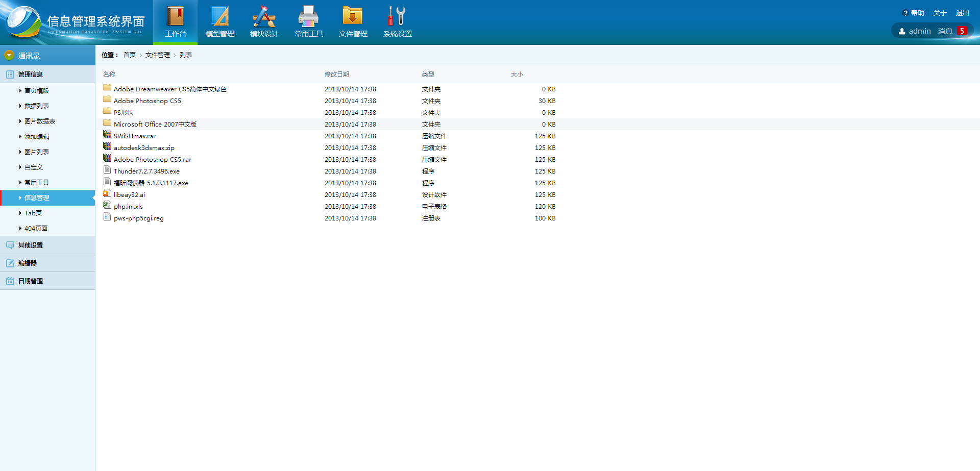Open the 系统设置 tools icon
Viewport: 980px width, 471px height.
tap(397, 17)
